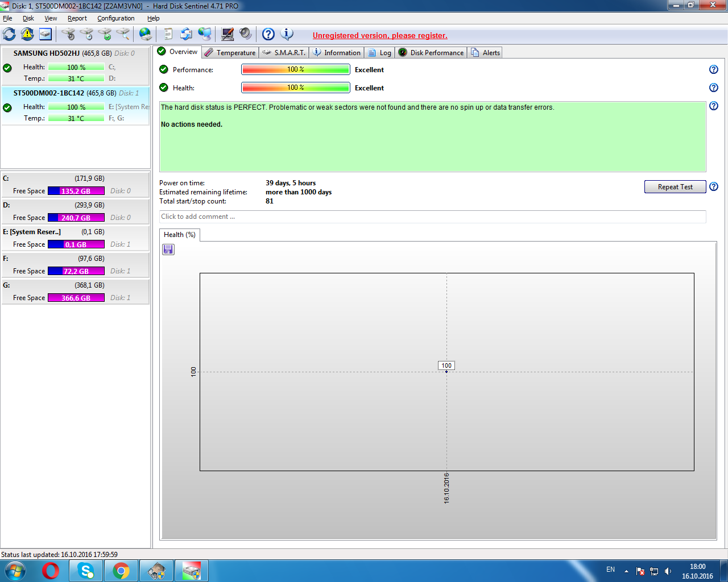
Task: Click the Health 100% gradient bar in Overview
Action: [296, 88]
